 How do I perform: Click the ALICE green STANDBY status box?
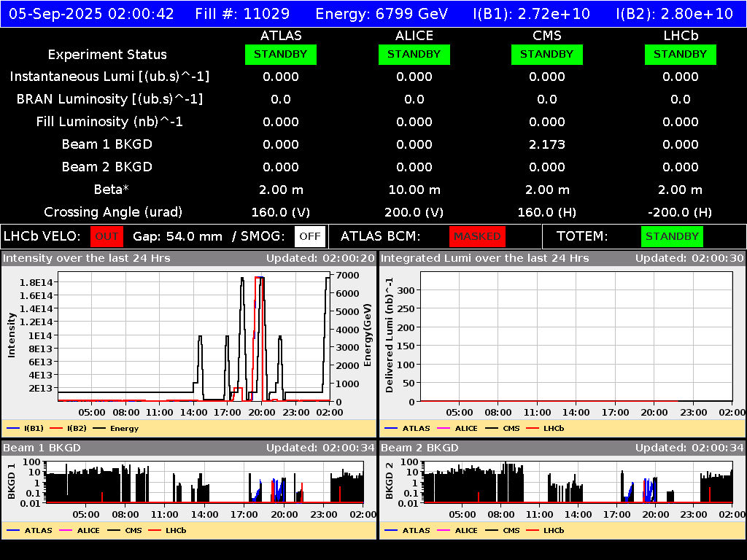point(414,54)
